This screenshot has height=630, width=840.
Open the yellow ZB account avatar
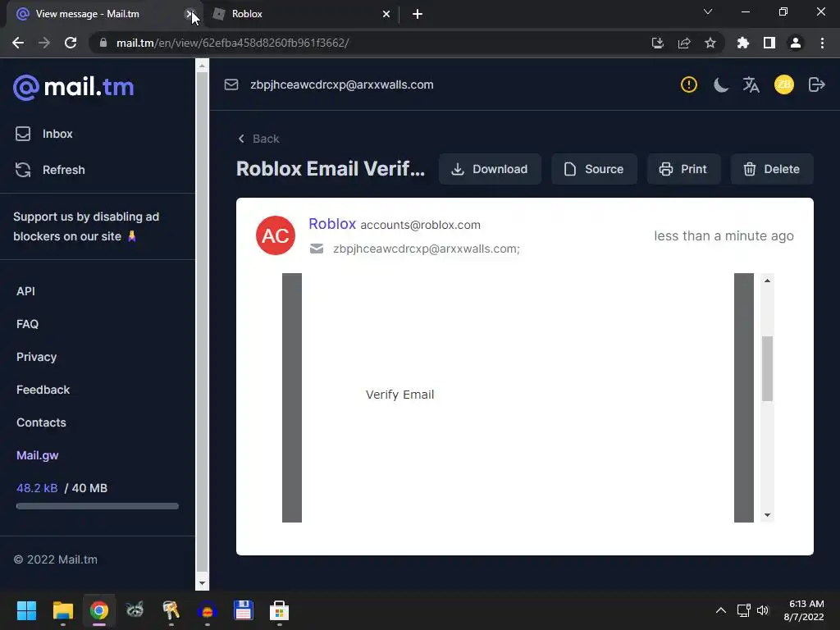pyautogui.click(x=783, y=84)
